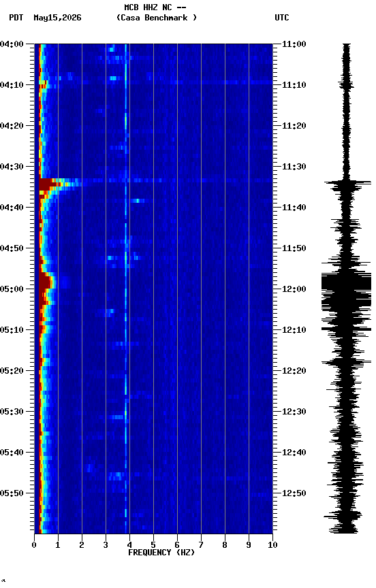Click the '11:30' UTC time label

point(294,167)
